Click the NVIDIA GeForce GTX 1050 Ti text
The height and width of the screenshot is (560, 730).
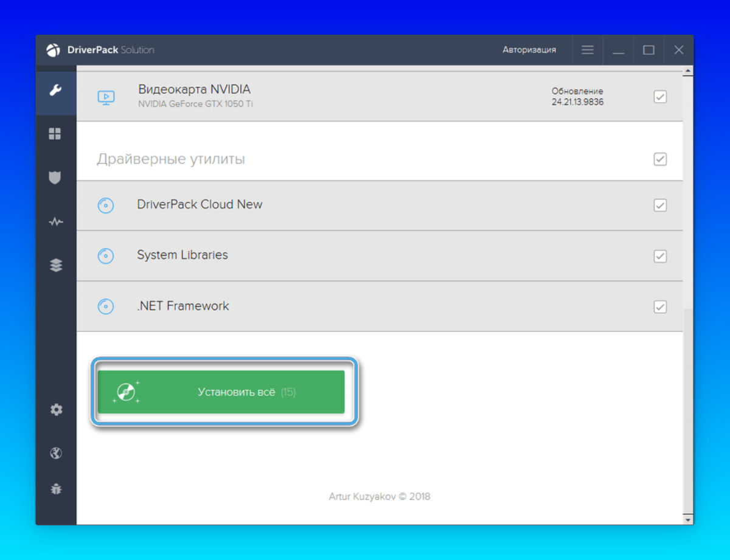[x=195, y=104]
